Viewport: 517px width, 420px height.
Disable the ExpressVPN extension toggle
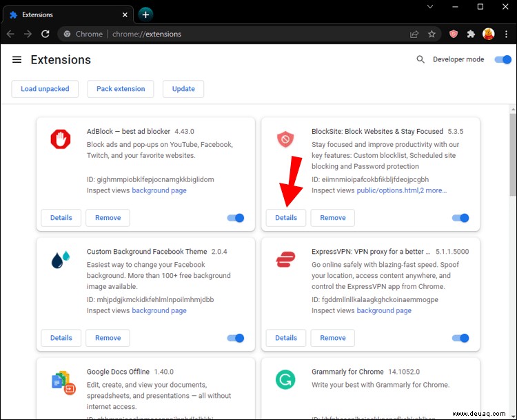pos(460,338)
